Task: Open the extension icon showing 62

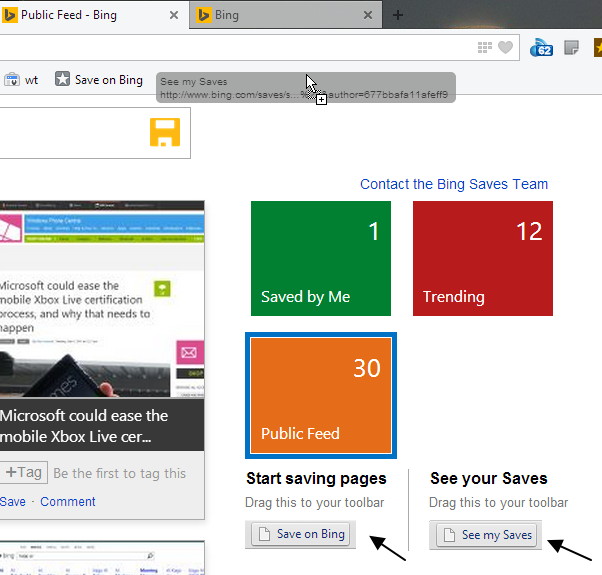Action: pos(541,48)
